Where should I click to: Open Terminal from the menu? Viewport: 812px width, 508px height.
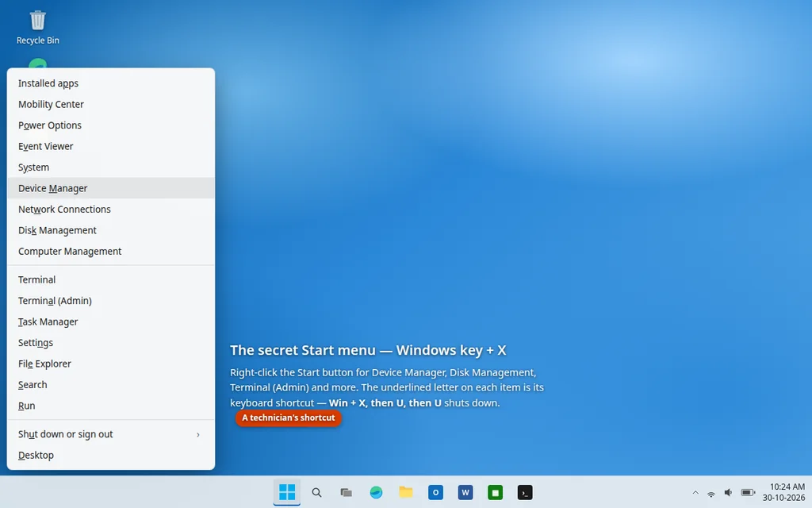(111, 280)
